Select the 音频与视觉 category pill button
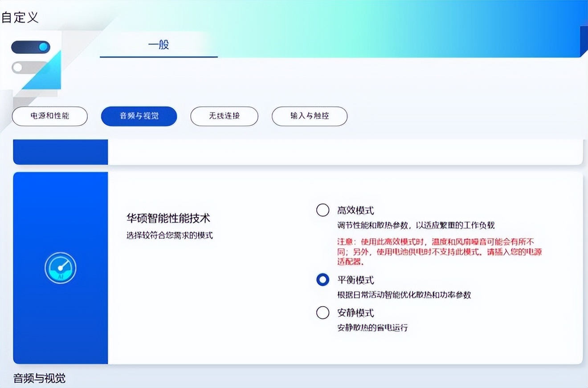The height and width of the screenshot is (388, 588). click(x=139, y=116)
